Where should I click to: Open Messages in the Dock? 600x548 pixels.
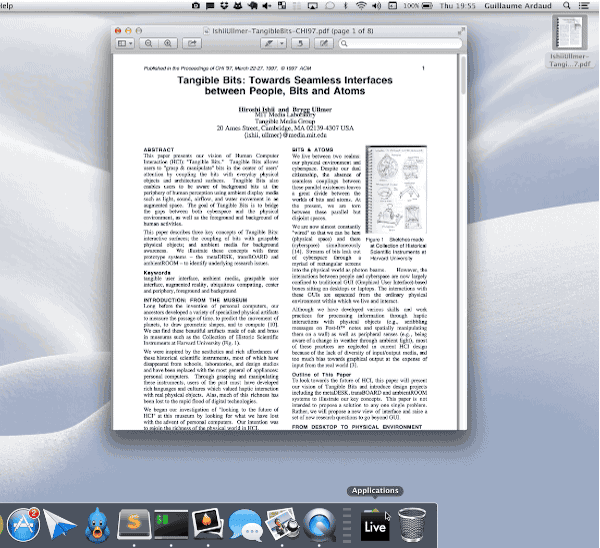pyautogui.click(x=245, y=525)
